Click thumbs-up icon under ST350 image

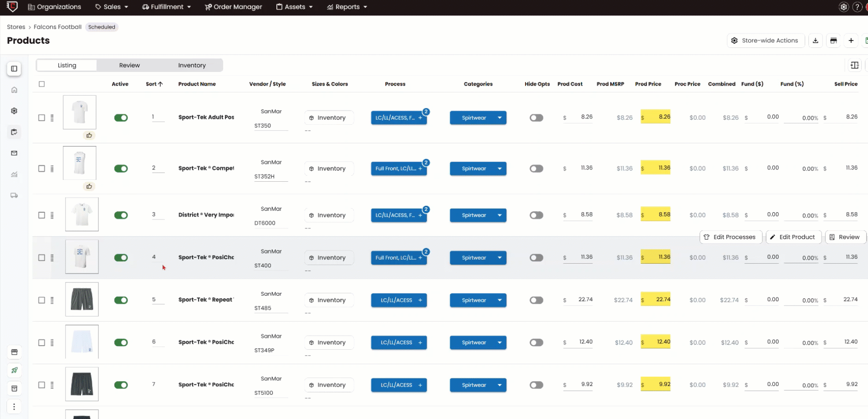pos(89,135)
